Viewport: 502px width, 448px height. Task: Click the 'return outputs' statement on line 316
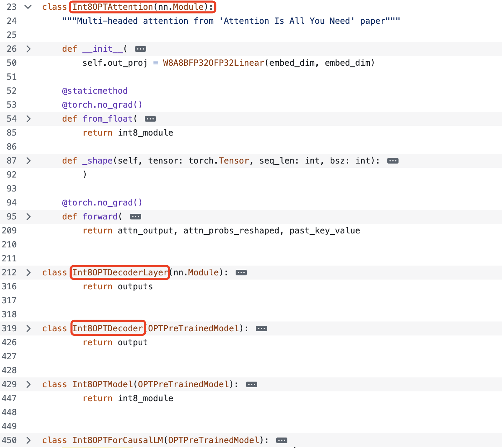coord(118,287)
